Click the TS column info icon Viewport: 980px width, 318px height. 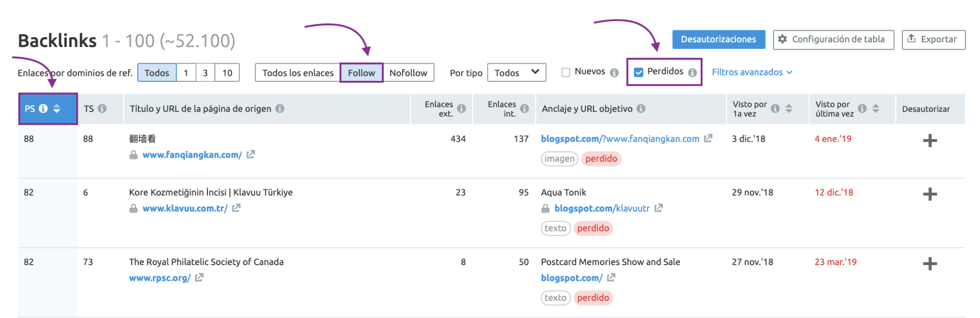[x=102, y=108]
